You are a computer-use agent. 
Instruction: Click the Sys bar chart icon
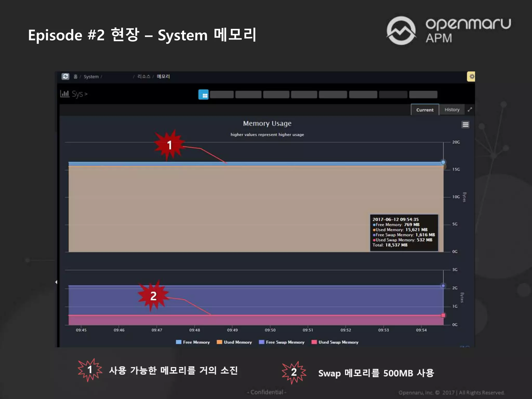point(64,94)
